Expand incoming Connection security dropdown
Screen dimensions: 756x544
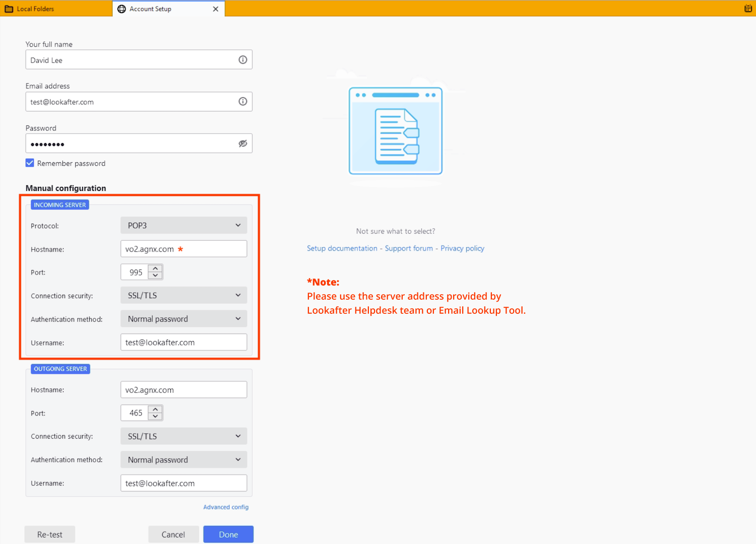[183, 296]
